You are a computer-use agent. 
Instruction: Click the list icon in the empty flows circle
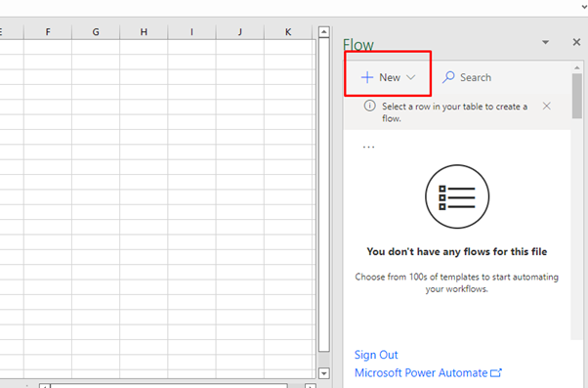[x=457, y=197]
